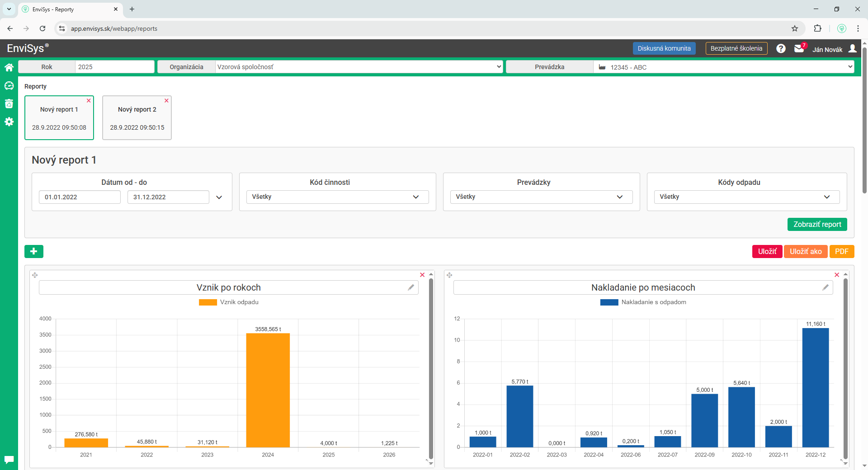The height and width of the screenshot is (470, 868).
Task: Open the mail notifications envelope icon
Action: pyautogui.click(x=799, y=49)
